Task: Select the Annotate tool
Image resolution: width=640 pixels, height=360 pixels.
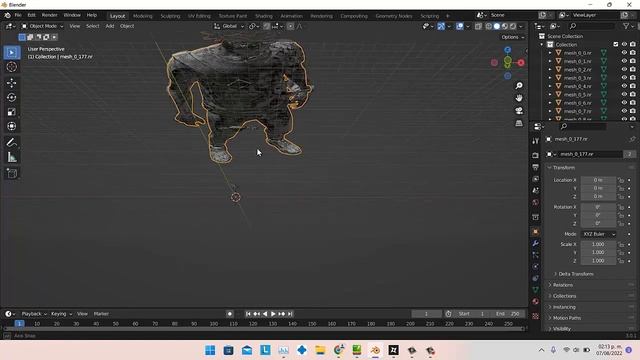Action: click(11, 142)
